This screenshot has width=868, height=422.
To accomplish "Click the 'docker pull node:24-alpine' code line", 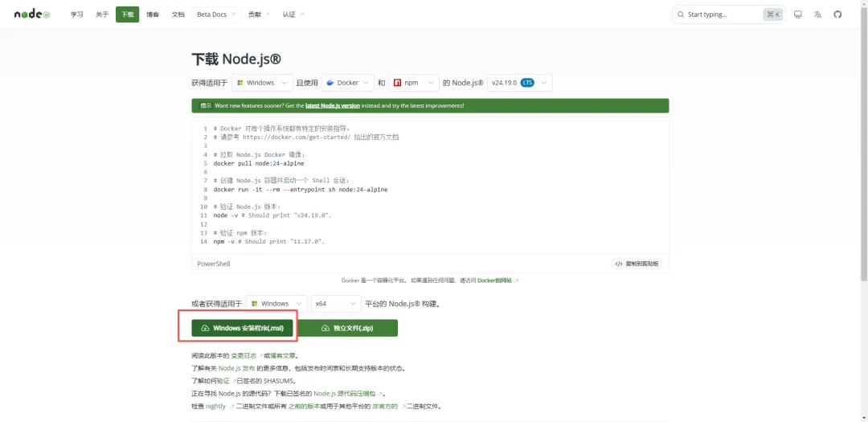I will pyautogui.click(x=259, y=163).
